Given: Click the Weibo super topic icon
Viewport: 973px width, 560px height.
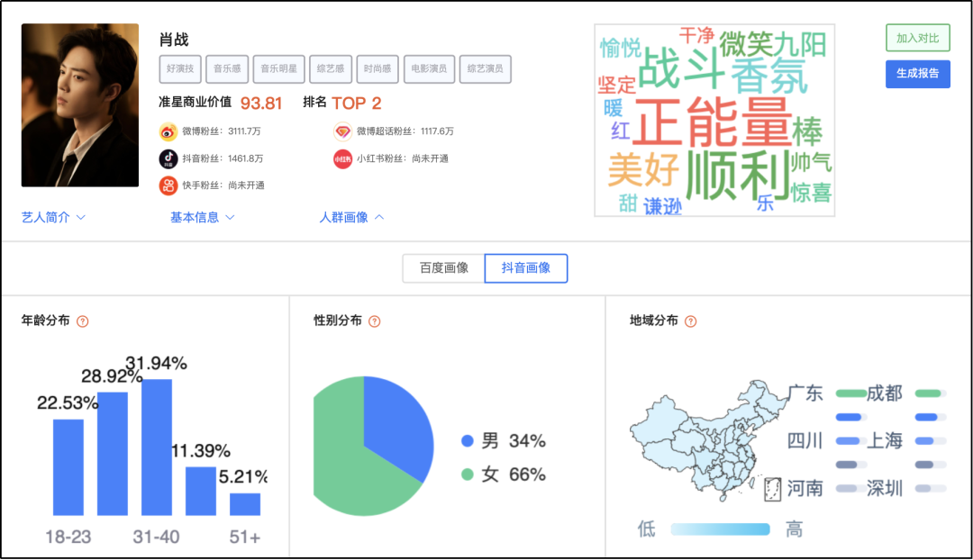Looking at the screenshot, I should (x=342, y=131).
